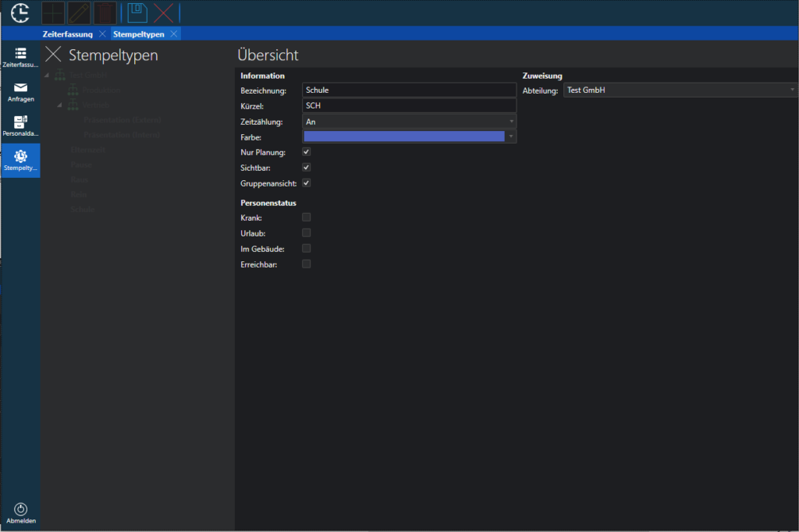
Task: Select Schule stamp type in tree
Action: 83,209
